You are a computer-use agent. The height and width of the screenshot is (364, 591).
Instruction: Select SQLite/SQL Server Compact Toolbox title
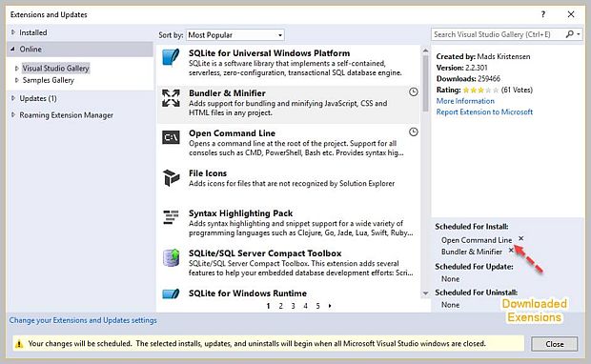pos(265,253)
